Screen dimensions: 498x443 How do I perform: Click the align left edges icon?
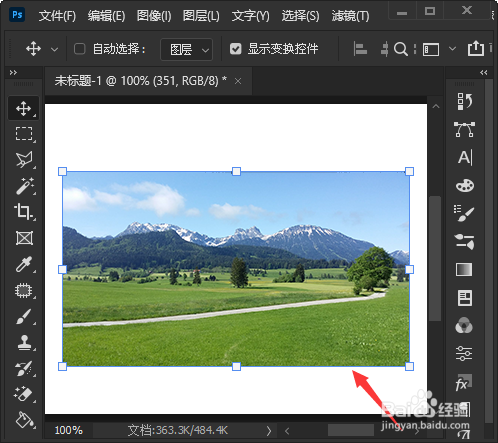tap(360, 49)
